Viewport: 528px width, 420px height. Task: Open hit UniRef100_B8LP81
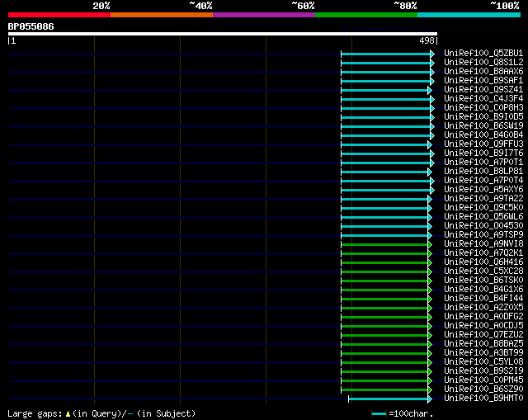coord(483,171)
